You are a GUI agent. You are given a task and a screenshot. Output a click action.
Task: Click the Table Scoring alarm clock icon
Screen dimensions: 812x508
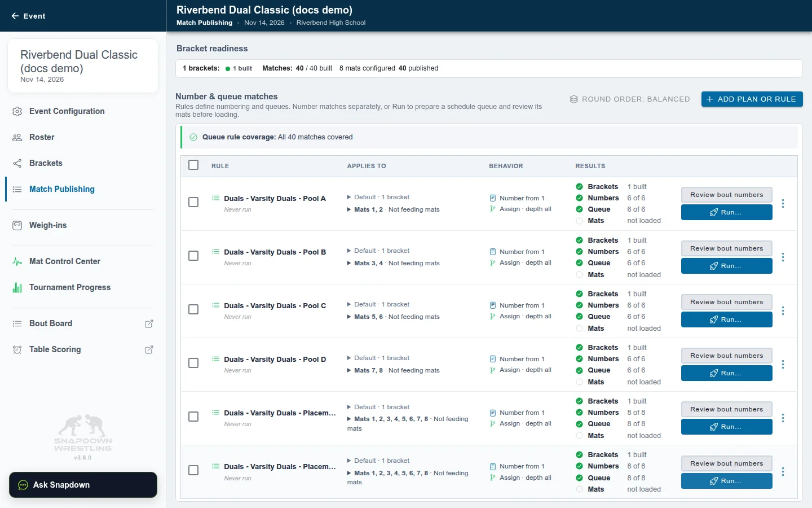[x=17, y=349]
